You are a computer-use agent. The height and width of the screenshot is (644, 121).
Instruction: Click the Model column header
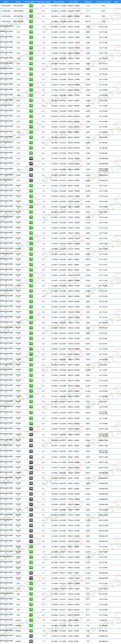point(18,2)
